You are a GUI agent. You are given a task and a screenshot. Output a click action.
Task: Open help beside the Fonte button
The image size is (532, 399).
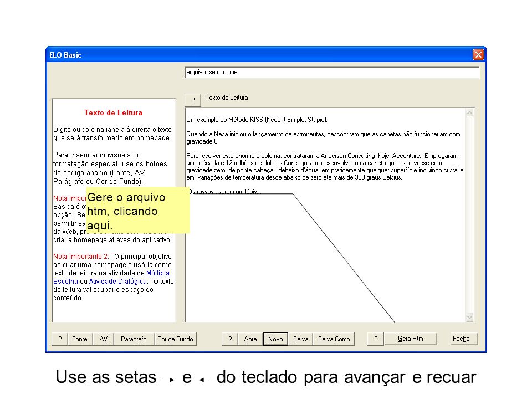click(60, 339)
